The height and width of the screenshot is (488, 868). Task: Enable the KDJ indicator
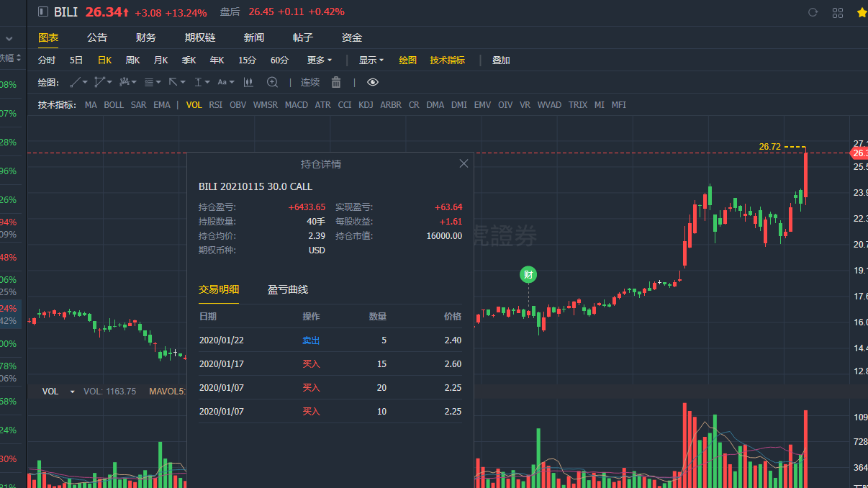366,105
